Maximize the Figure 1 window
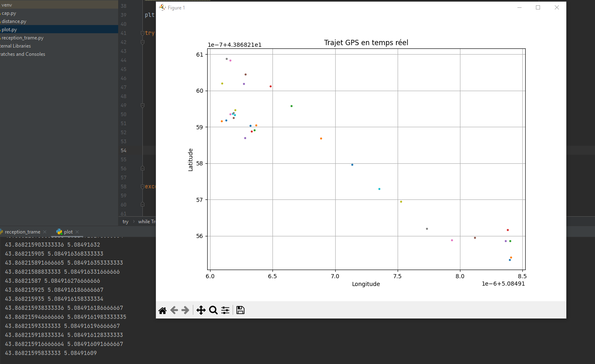The height and width of the screenshot is (364, 595). (538, 7)
